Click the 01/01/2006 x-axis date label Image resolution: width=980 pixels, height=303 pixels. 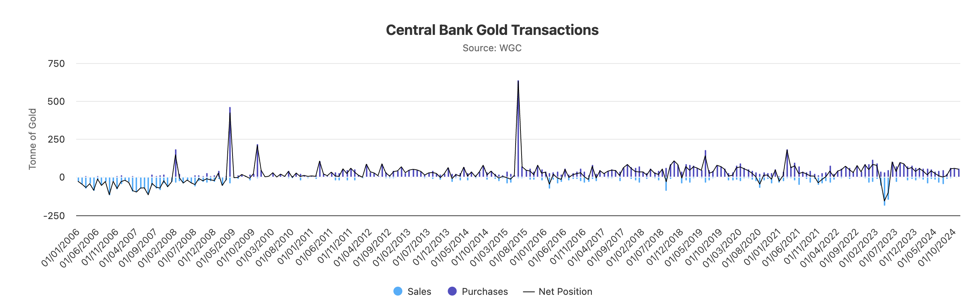(x=61, y=248)
